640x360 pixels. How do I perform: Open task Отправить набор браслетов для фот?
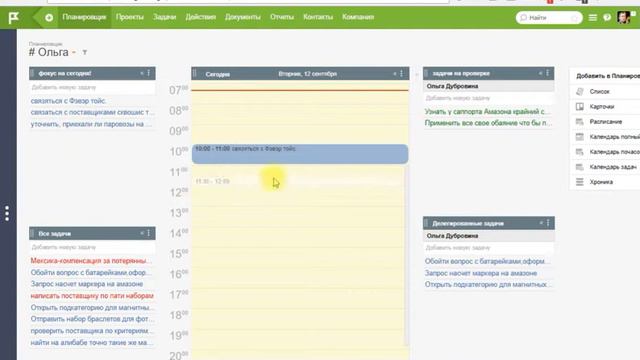92,319
